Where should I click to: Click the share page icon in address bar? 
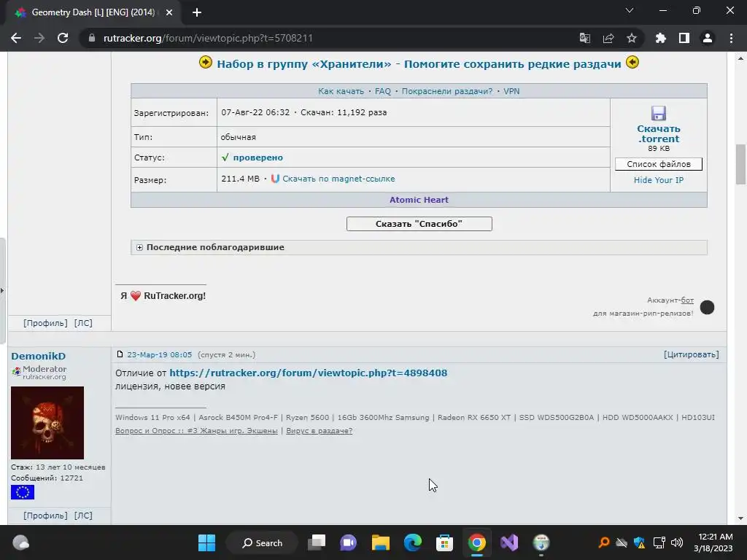608,38
